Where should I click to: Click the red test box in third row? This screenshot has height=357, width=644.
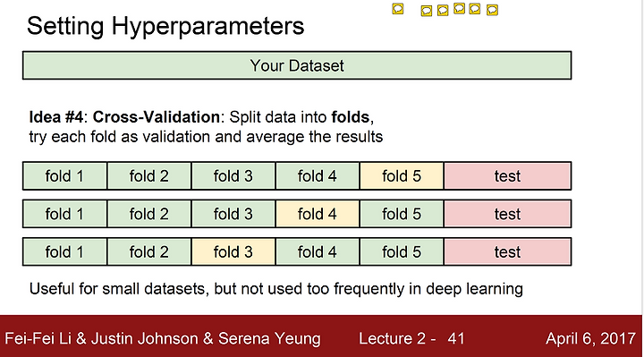pos(507,251)
